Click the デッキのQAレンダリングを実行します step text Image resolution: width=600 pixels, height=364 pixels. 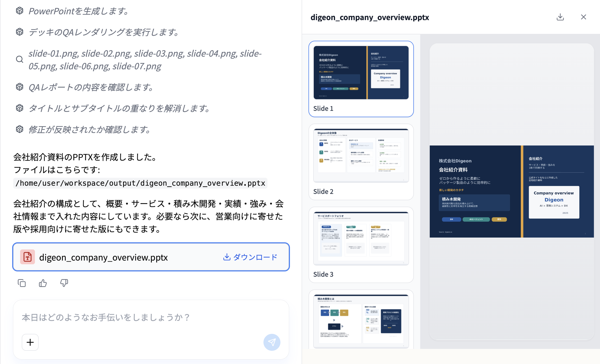coord(104,32)
